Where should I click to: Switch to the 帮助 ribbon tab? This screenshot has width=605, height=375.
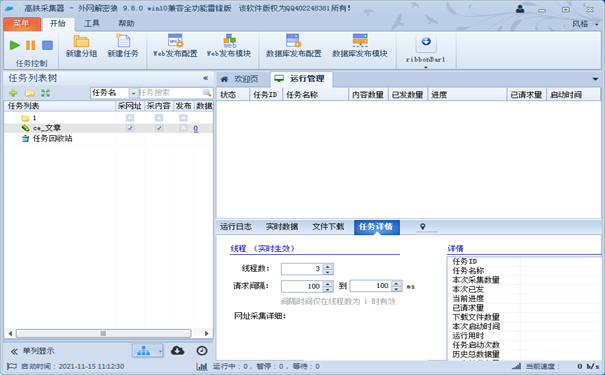pyautogui.click(x=126, y=24)
